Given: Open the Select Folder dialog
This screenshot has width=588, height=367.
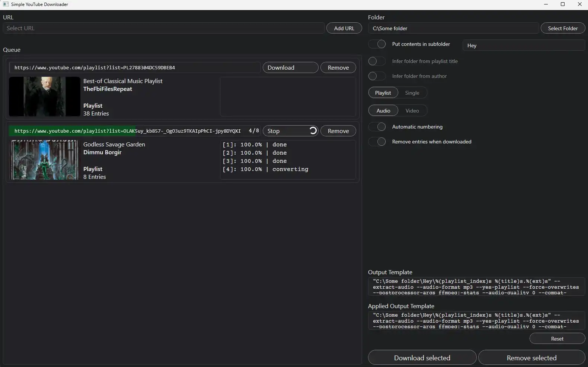Looking at the screenshot, I should point(562,28).
